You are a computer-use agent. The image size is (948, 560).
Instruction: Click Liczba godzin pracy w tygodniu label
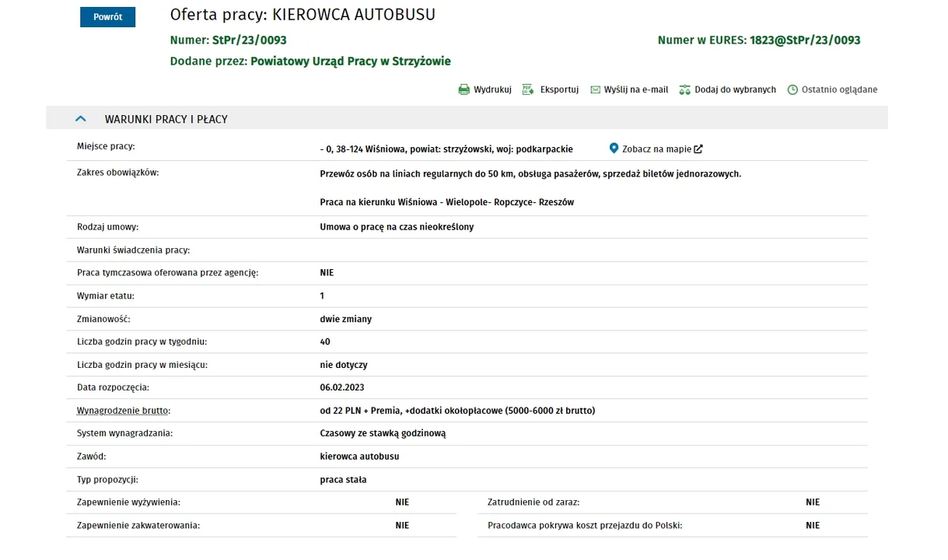(142, 341)
